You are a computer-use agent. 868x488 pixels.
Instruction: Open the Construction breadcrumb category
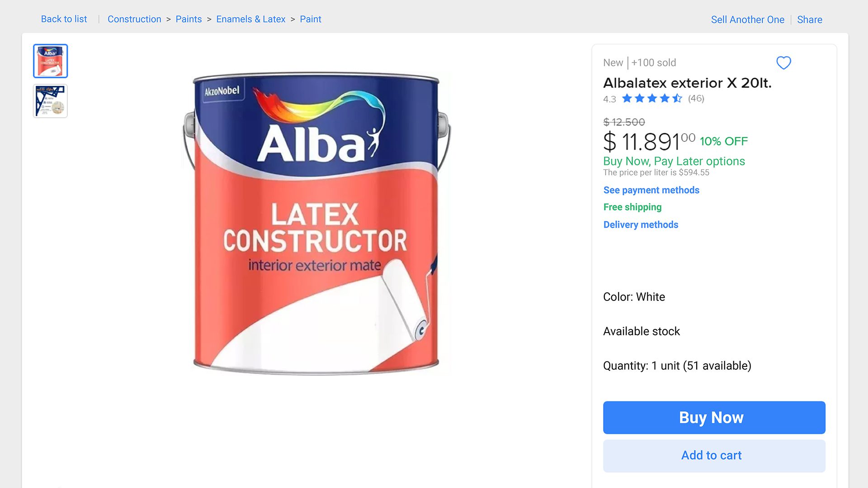point(134,19)
